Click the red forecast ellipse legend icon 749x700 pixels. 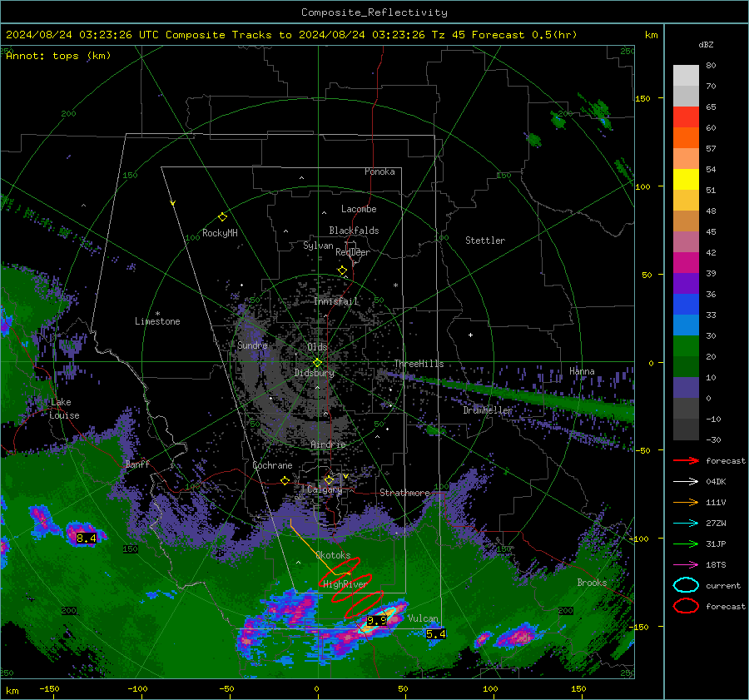[x=686, y=606]
